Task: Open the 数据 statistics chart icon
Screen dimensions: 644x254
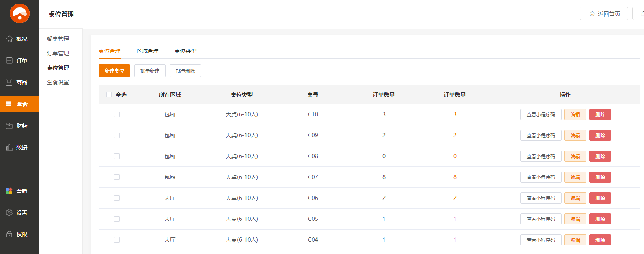Action: 9,148
